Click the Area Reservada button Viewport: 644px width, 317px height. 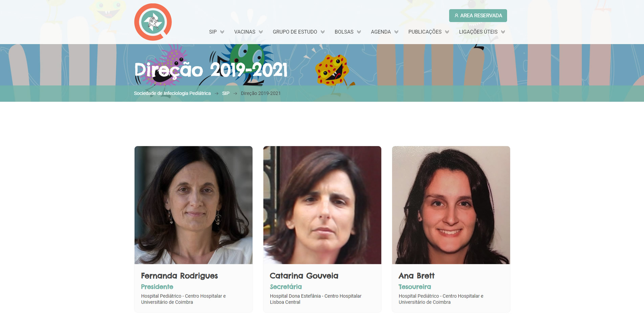(x=478, y=16)
